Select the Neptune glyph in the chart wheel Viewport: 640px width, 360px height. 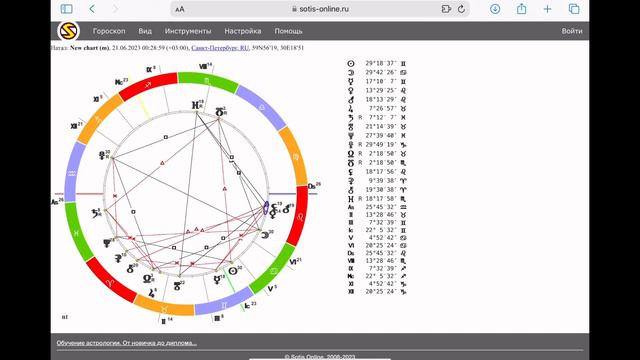pos(107,244)
